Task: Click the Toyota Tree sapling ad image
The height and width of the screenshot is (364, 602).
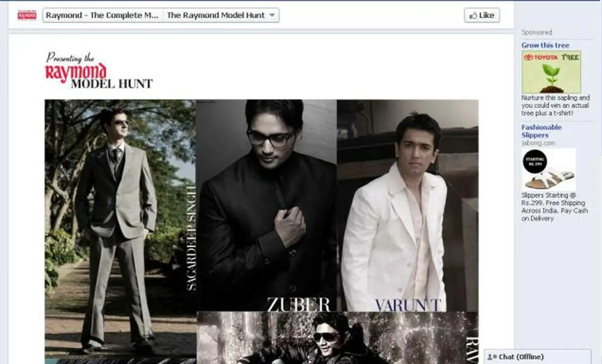Action: click(551, 72)
